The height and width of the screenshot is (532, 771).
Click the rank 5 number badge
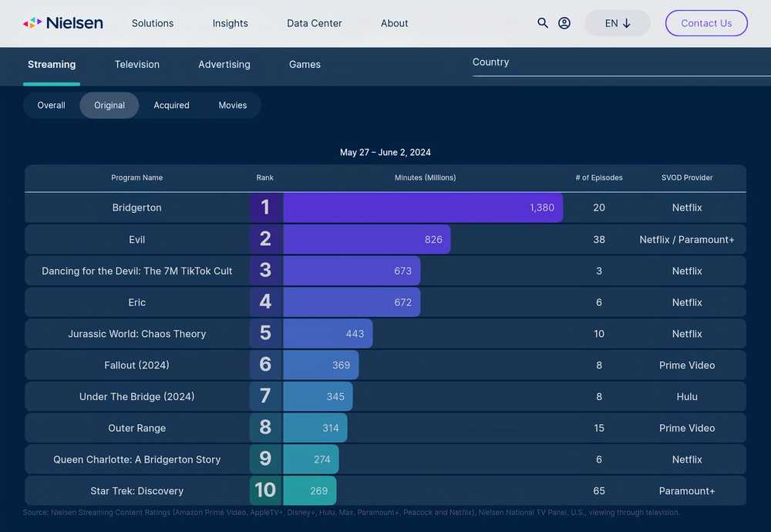point(265,333)
